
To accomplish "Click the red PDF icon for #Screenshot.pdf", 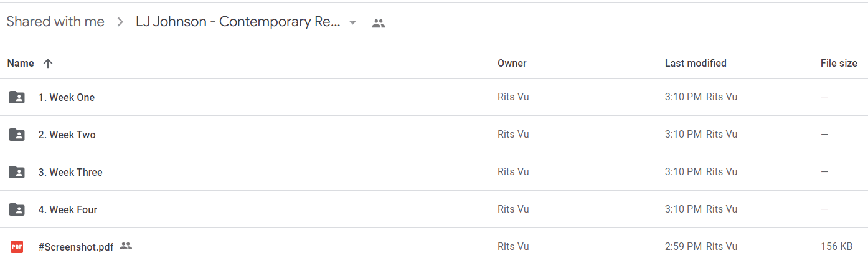I will pyautogui.click(x=17, y=247).
